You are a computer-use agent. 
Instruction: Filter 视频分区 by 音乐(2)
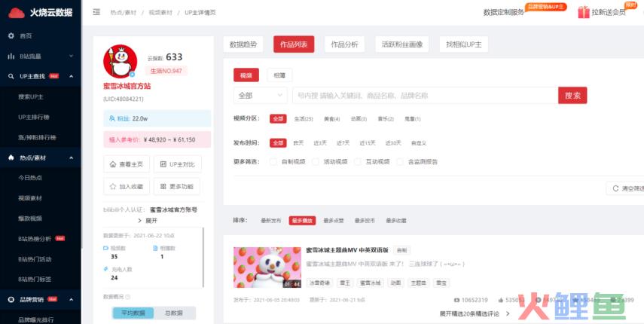386,119
